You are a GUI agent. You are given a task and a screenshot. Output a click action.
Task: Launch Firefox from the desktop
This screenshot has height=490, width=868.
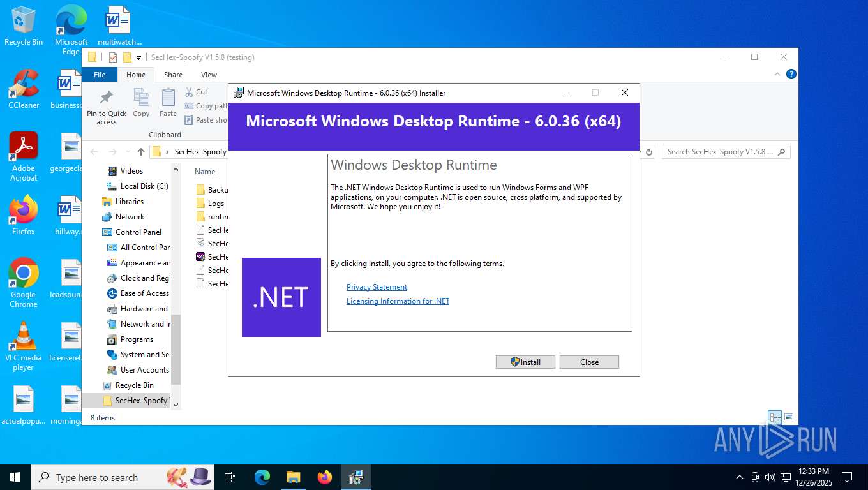(24, 215)
